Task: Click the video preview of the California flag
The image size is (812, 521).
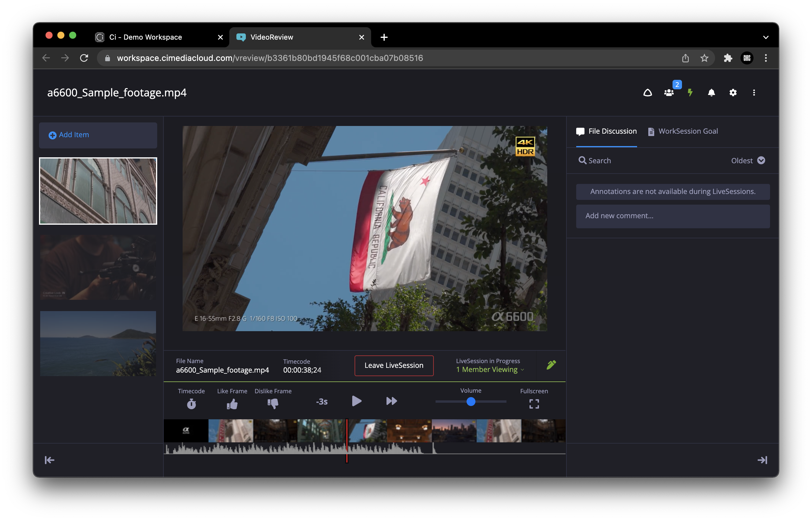Action: 365,228
